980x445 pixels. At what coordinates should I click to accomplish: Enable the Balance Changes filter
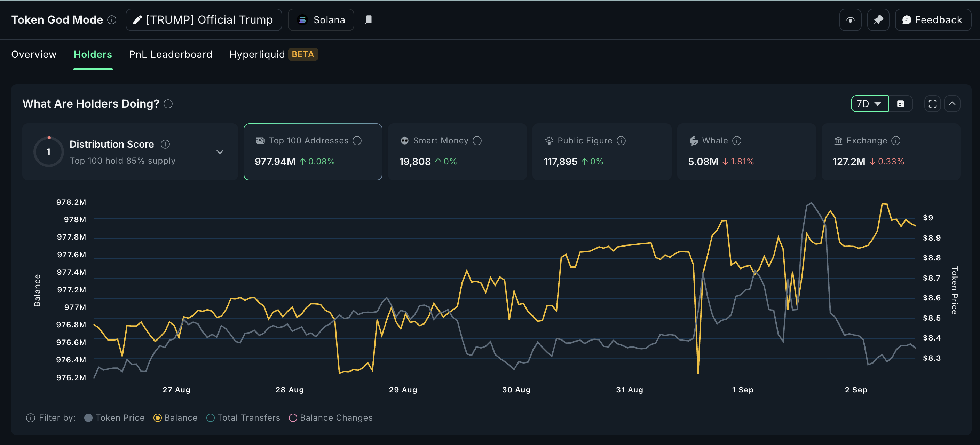point(293,417)
